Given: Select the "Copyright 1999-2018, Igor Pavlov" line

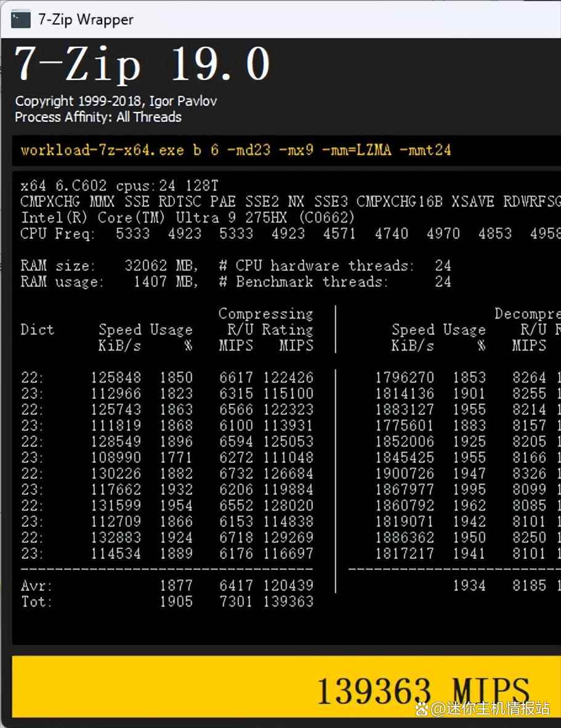Looking at the screenshot, I should click(x=116, y=101).
